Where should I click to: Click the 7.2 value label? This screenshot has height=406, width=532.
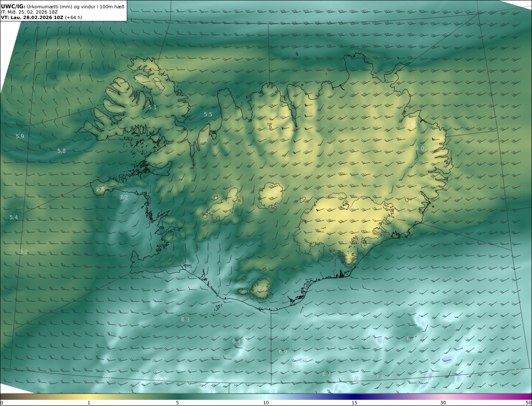coord(124,197)
